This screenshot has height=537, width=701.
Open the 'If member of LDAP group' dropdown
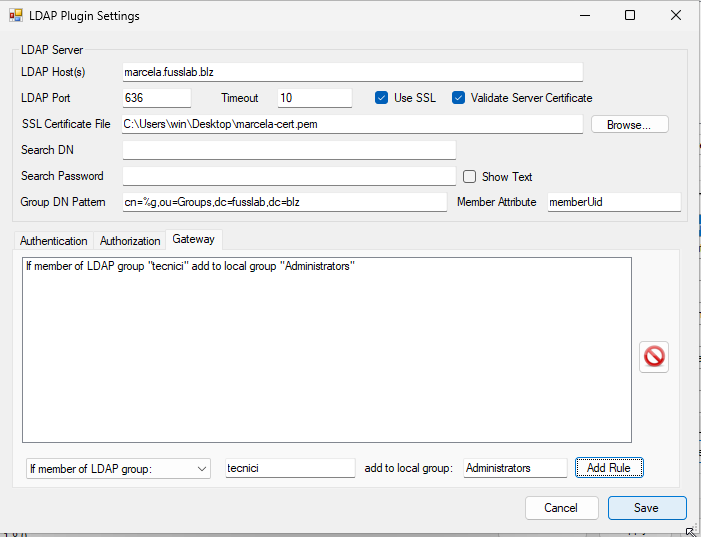coord(118,469)
